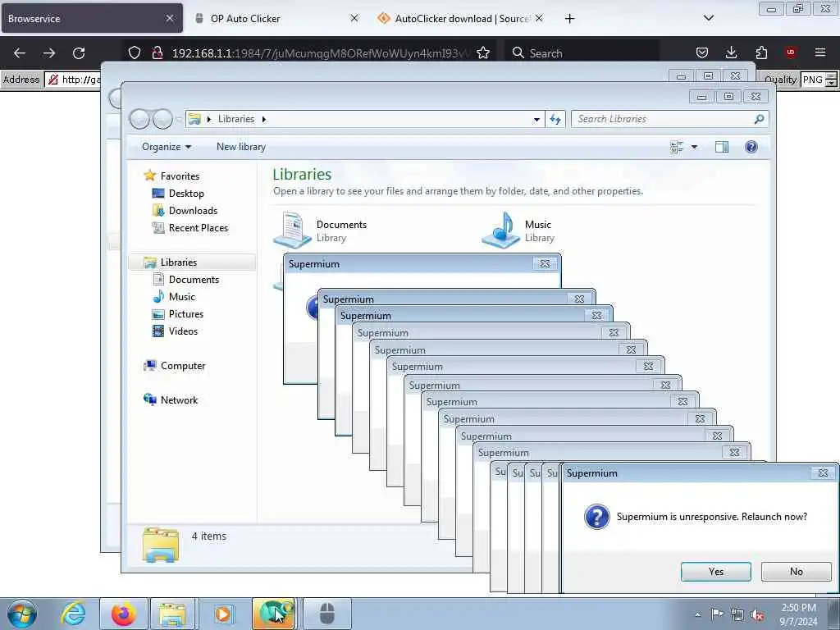Reload the Firefox page
The height and width of the screenshot is (630, 840).
pyautogui.click(x=79, y=52)
